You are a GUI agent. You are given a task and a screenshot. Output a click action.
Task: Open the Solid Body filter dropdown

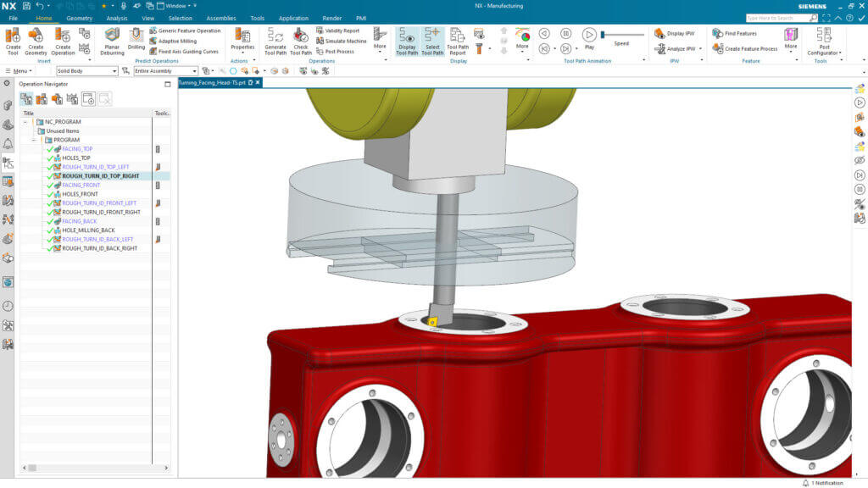pyautogui.click(x=86, y=71)
